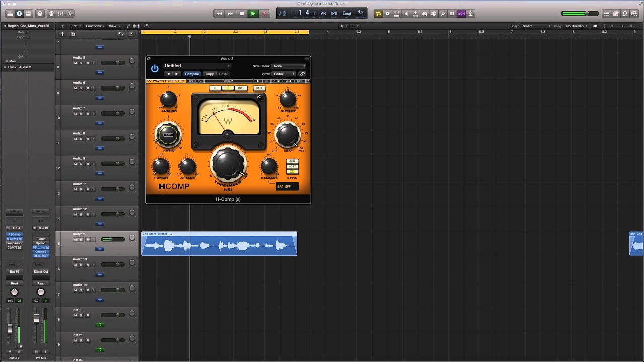Mute the Audio 5 track

click(x=75, y=63)
